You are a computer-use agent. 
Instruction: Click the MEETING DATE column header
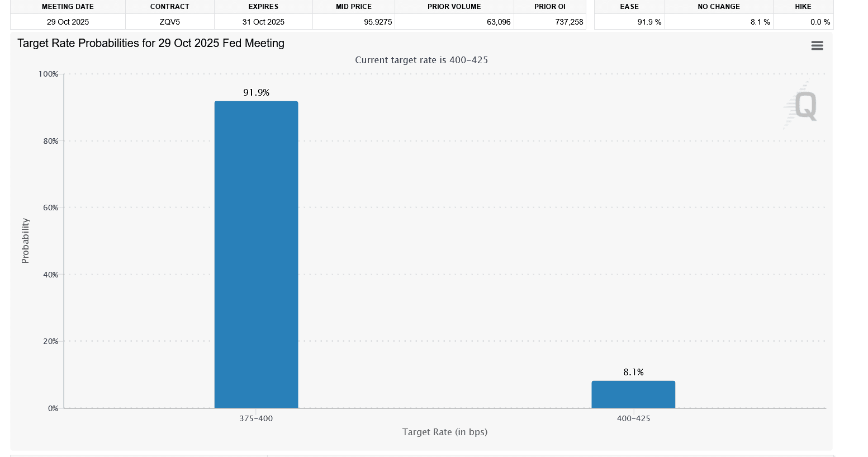tap(67, 6)
